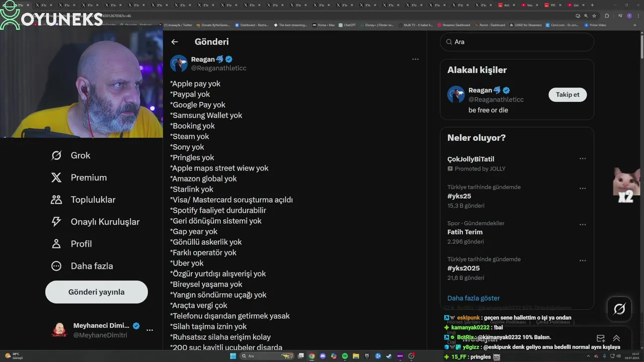Open the Chrome extensions puzzle icon
The image size is (644, 362).
[607, 16]
